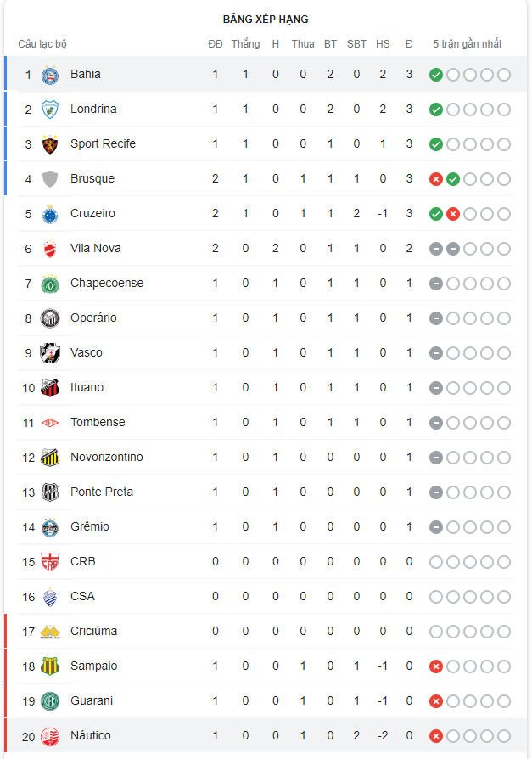Click the Sampaio club crest icon

pyautogui.click(x=50, y=666)
